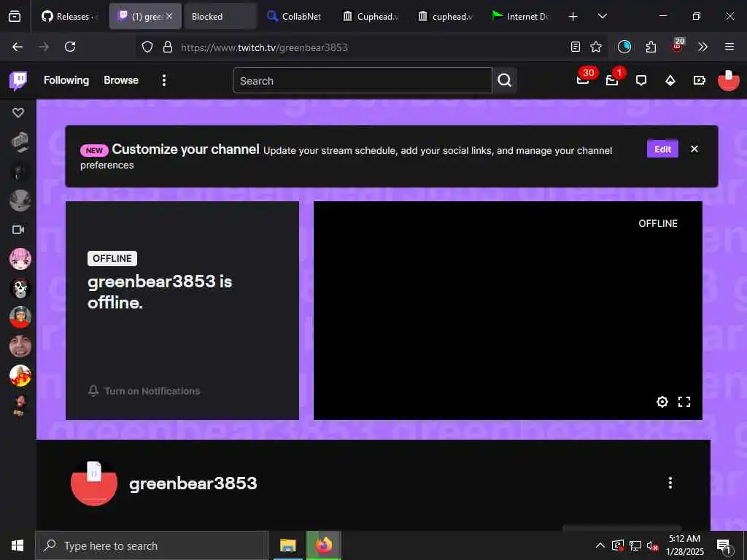This screenshot has height=560, width=747.
Task: Click the site padlock icon
Action: 167,47
